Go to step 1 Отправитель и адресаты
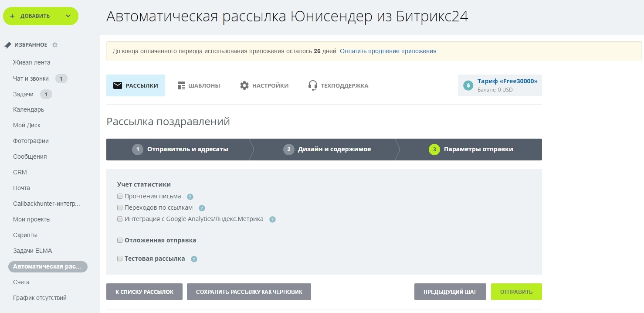Screen dimensions: 644x313 [x=180, y=150]
